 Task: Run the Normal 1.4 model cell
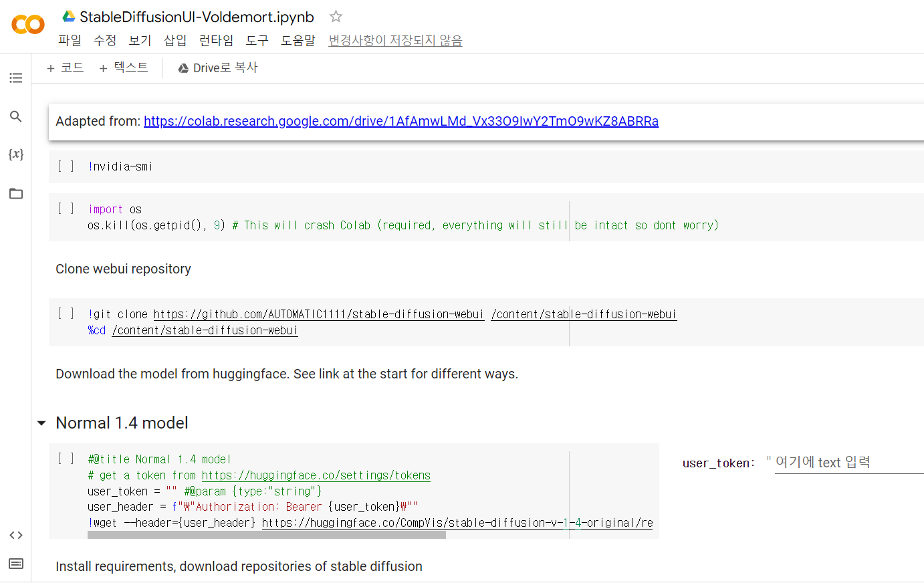66,459
